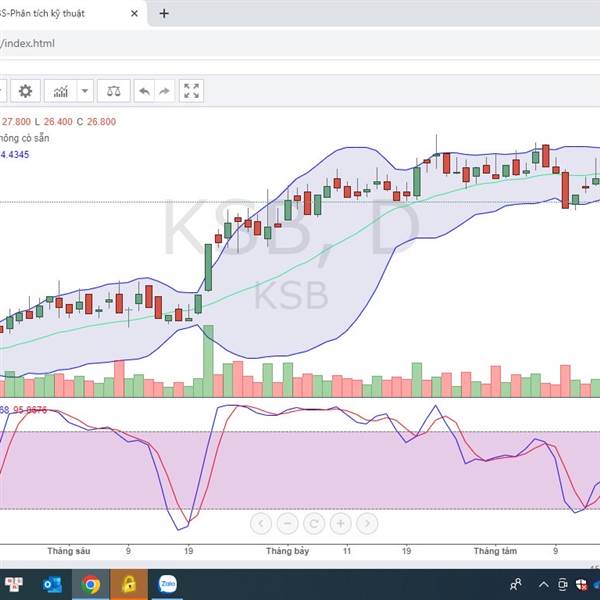Screen dimensions: 600x600
Task: Open chart settings gear
Action: coord(25,91)
